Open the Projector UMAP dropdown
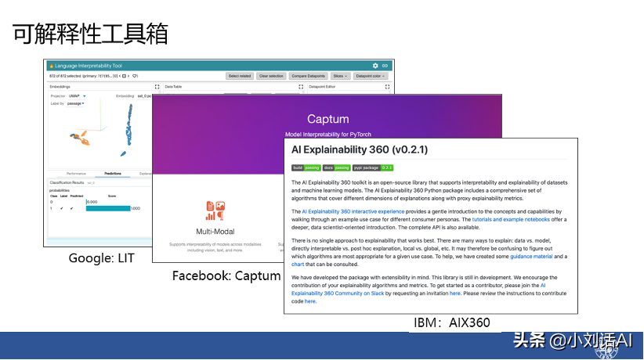The image size is (644, 360). pos(78,96)
